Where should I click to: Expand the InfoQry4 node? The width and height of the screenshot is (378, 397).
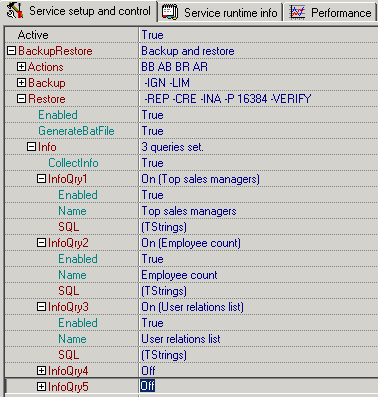[41, 371]
